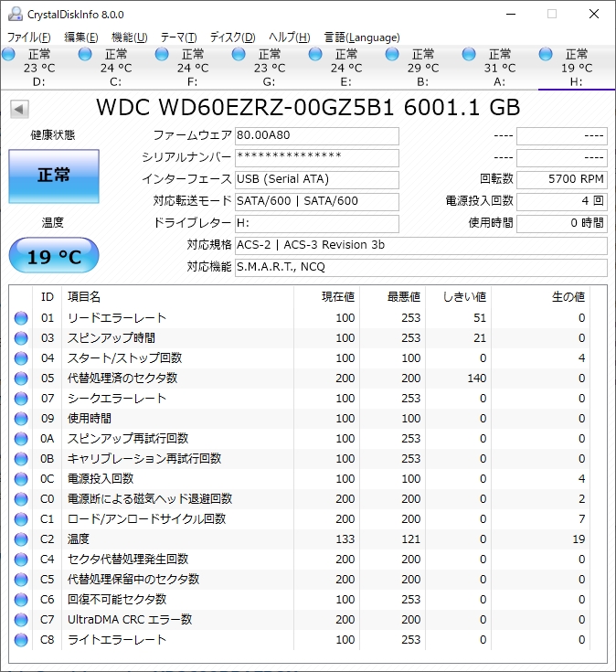The width and height of the screenshot is (616, 672).
Task: Click the power on hours field 0 時間
Action: pyautogui.click(x=562, y=224)
